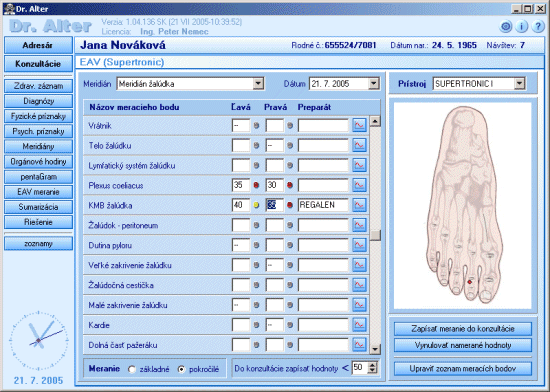Go to Zdrav. záznam
Viewport: 550px width, 392px height.
point(38,86)
